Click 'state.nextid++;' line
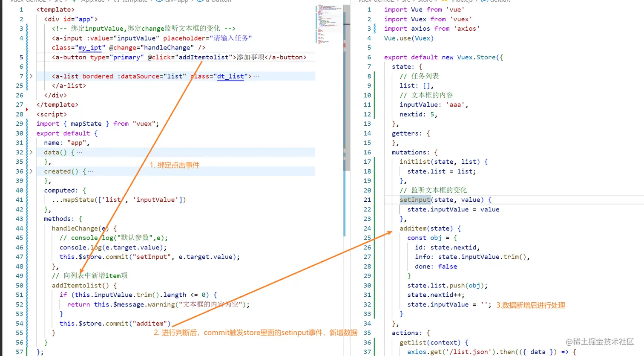Viewport: 644px width, 356px height. 436,295
